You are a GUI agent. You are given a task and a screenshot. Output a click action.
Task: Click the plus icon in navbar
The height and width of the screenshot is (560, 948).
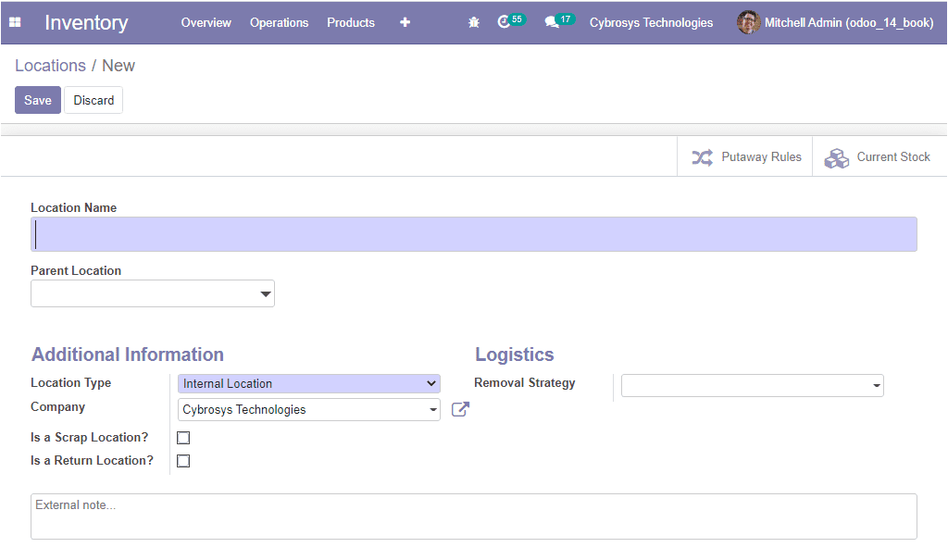(x=405, y=22)
